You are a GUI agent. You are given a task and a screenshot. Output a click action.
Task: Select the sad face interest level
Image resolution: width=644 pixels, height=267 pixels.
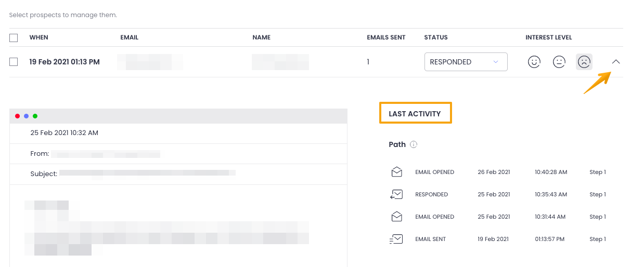tap(584, 62)
